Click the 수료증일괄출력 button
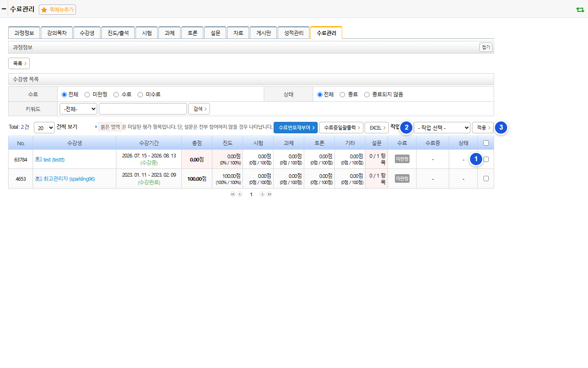 (x=341, y=128)
